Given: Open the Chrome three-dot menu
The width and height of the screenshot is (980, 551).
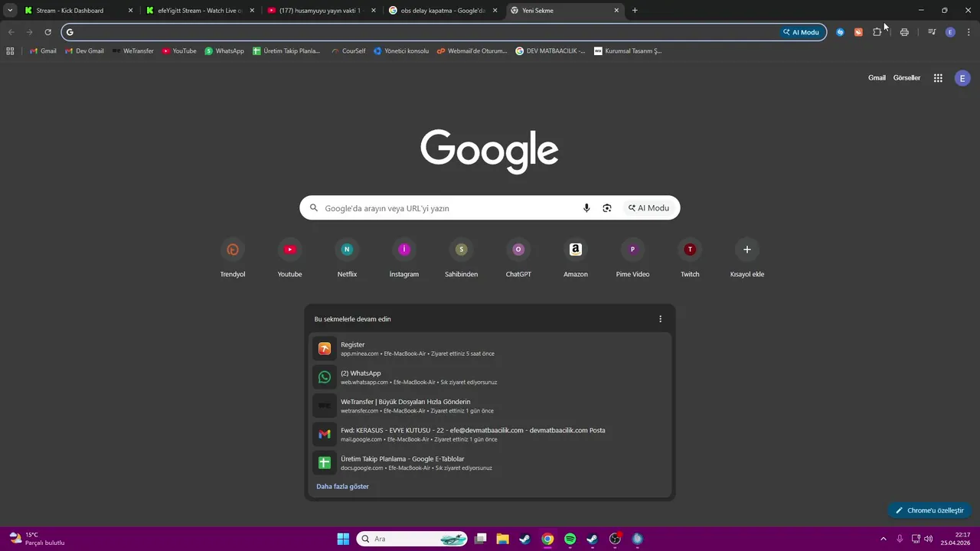Looking at the screenshot, I should [969, 32].
